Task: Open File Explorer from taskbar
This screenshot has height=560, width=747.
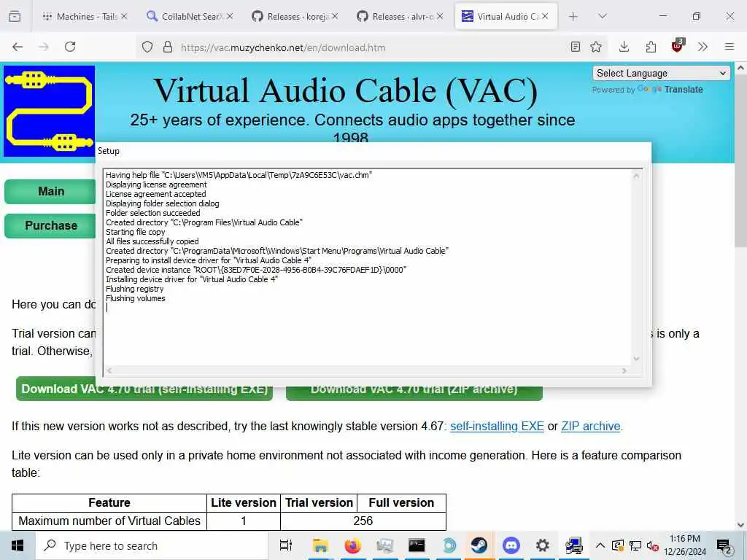Action: (x=320, y=545)
